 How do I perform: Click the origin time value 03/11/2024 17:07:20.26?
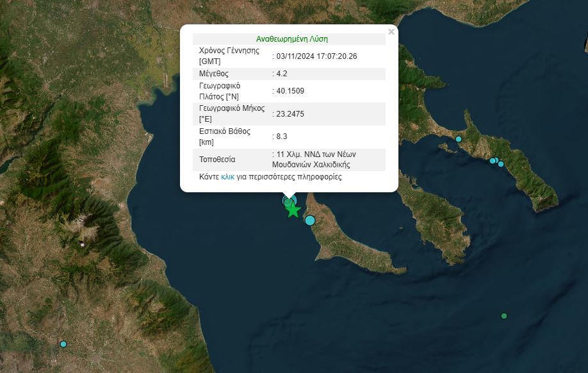pos(316,56)
